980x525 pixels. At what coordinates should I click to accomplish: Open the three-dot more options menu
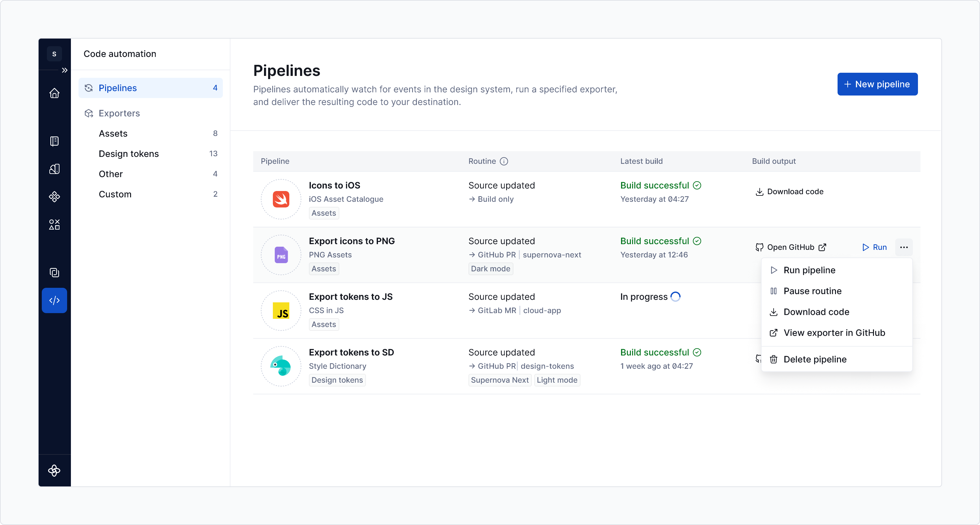(x=904, y=248)
